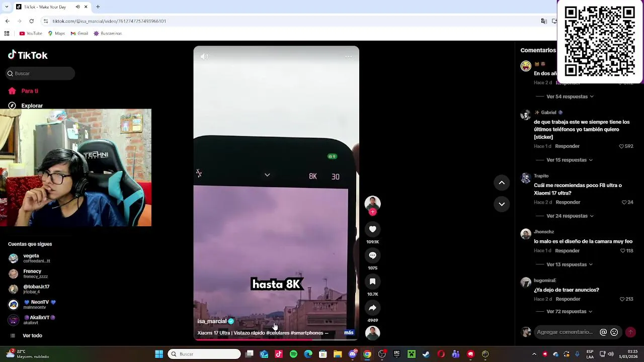Open the emoji picker in comment box
The image size is (644, 362).
click(x=614, y=332)
